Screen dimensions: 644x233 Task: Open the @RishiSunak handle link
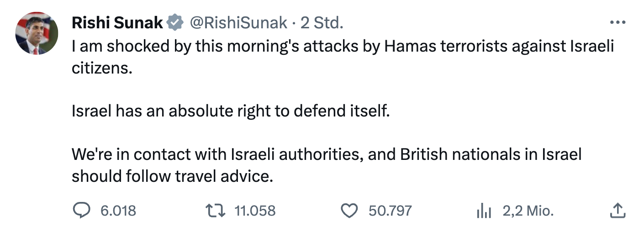tap(238, 22)
